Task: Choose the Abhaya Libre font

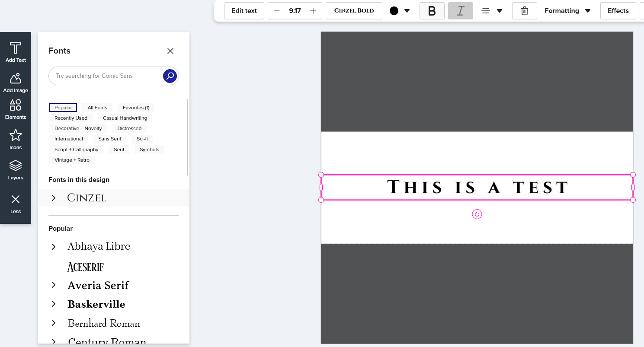Action: click(99, 246)
